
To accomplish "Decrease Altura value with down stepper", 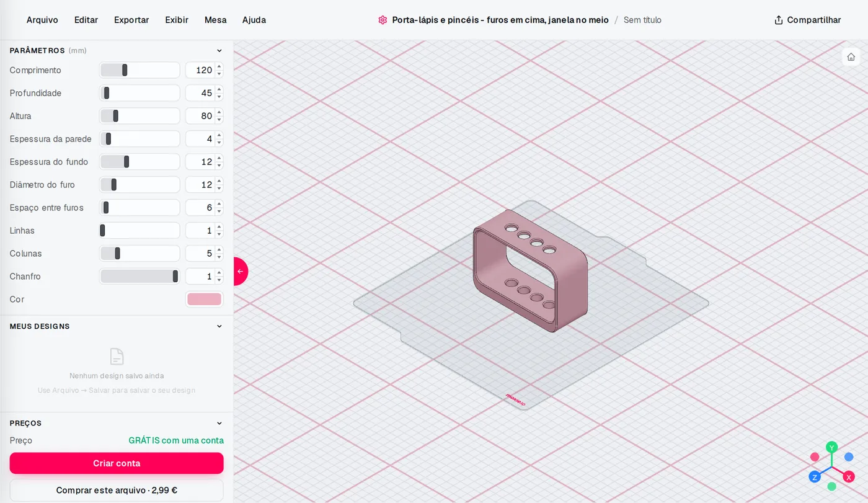I will 219,119.
